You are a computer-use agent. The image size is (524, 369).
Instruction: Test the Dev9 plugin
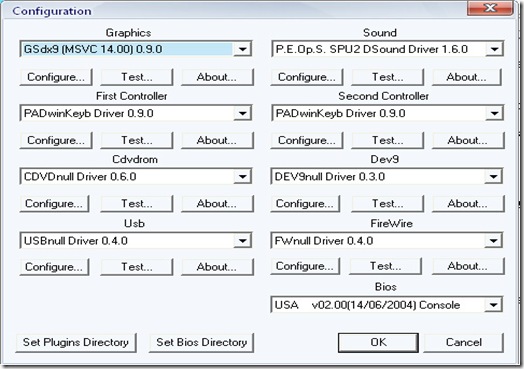388,204
